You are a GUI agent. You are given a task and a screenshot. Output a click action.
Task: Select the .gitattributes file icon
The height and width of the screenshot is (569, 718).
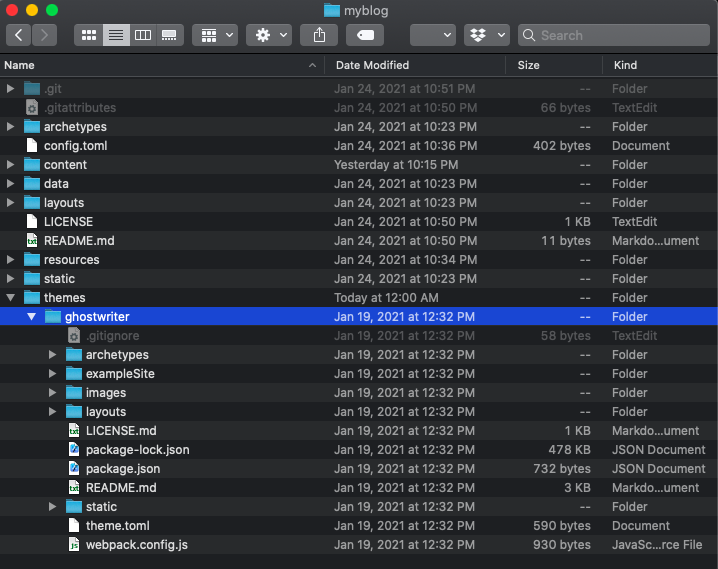tap(32, 108)
